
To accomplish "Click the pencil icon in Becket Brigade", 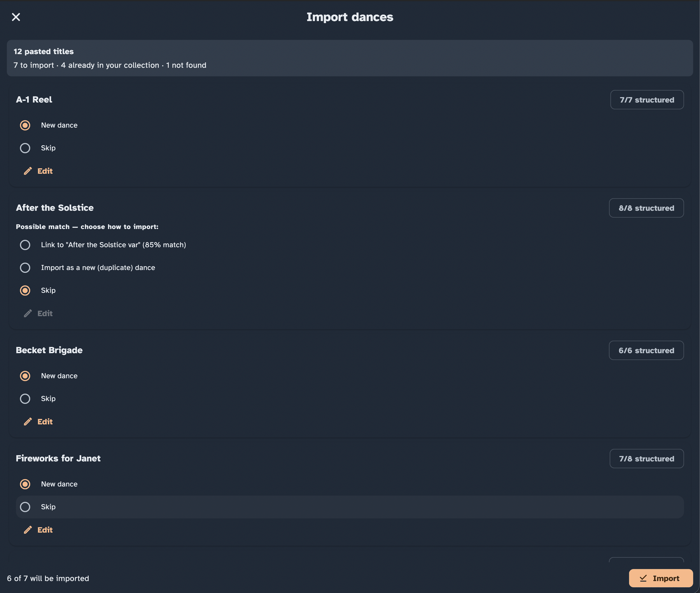I will (28, 422).
